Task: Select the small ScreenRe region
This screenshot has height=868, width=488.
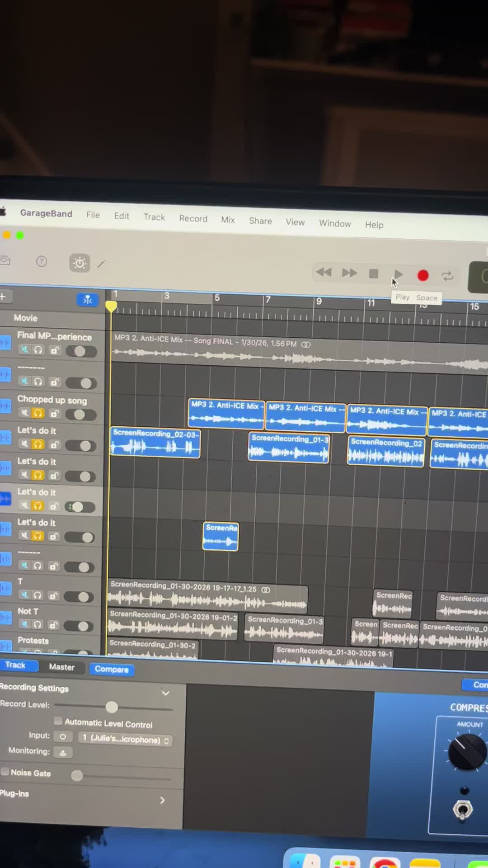Action: (x=221, y=536)
